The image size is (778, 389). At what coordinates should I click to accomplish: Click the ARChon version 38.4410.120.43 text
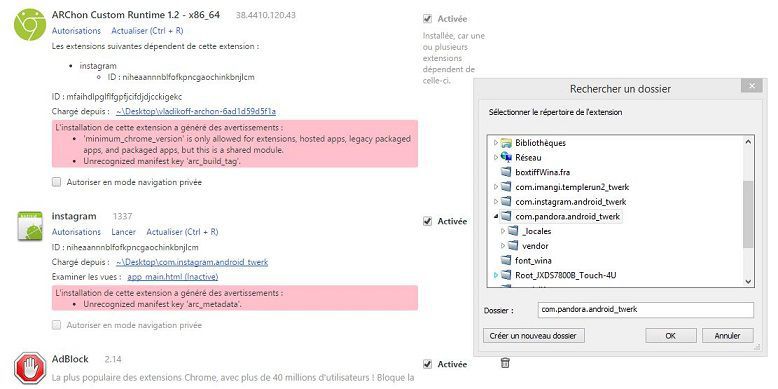tap(265, 15)
